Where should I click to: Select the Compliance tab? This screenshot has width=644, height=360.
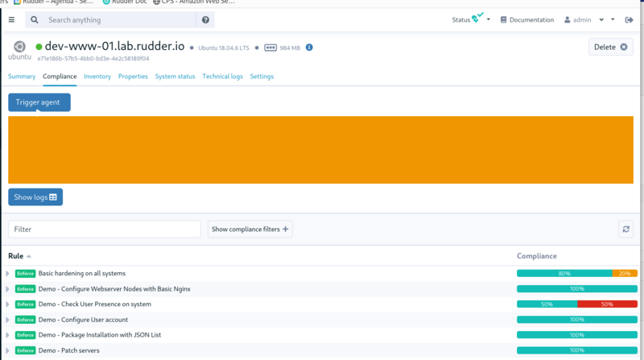pyautogui.click(x=60, y=77)
